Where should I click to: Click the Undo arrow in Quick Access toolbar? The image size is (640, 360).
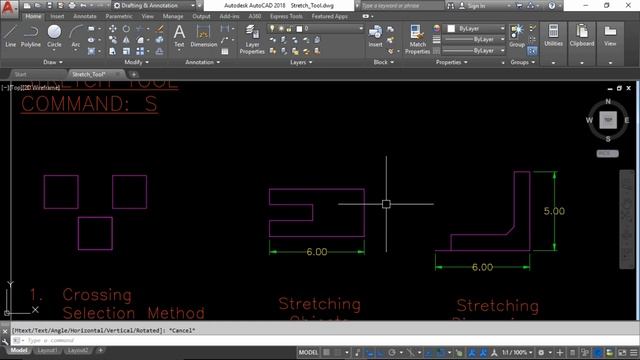[x=84, y=6]
